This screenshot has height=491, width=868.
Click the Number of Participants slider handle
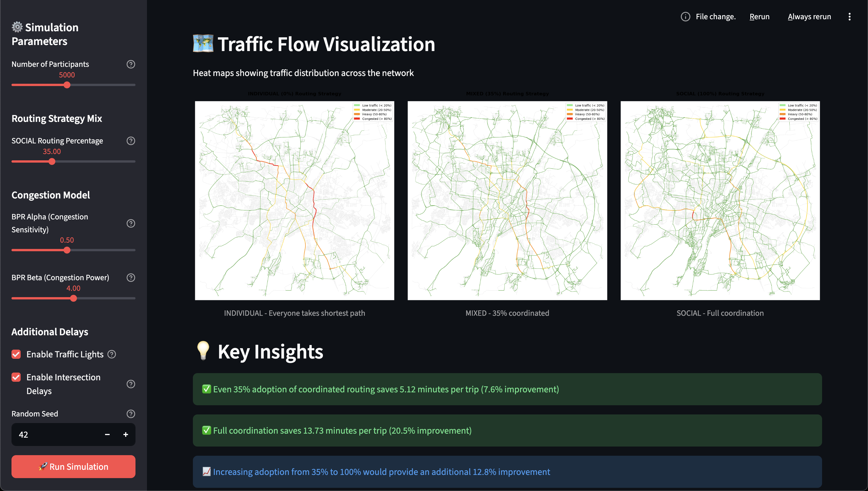[x=67, y=85]
